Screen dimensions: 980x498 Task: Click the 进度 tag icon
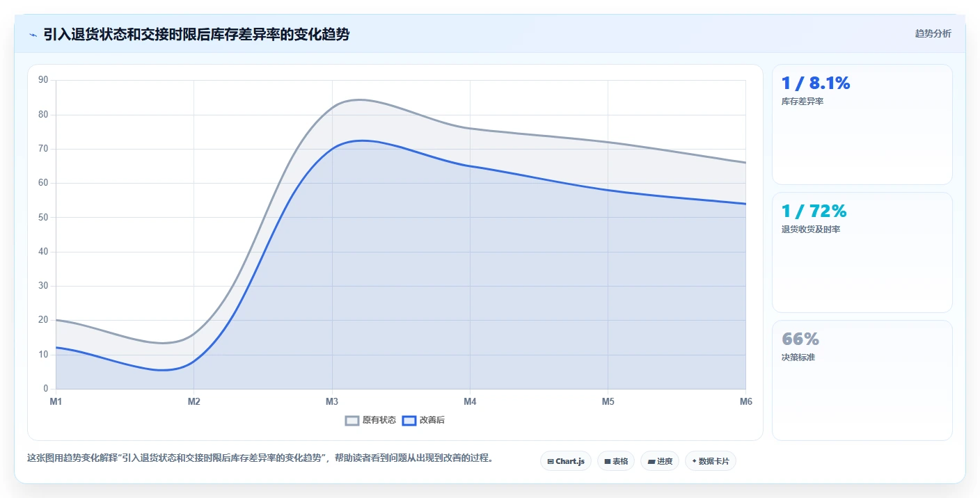click(x=651, y=461)
